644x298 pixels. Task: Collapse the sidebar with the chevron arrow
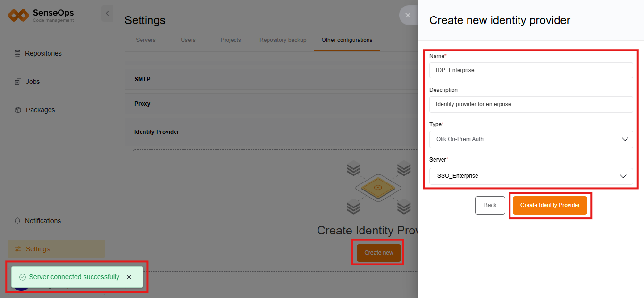point(107,13)
